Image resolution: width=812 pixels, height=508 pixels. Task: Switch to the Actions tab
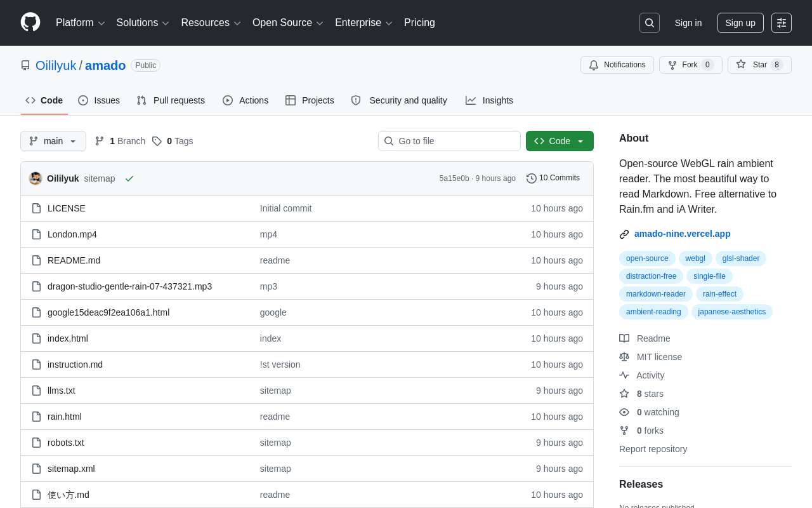246,100
